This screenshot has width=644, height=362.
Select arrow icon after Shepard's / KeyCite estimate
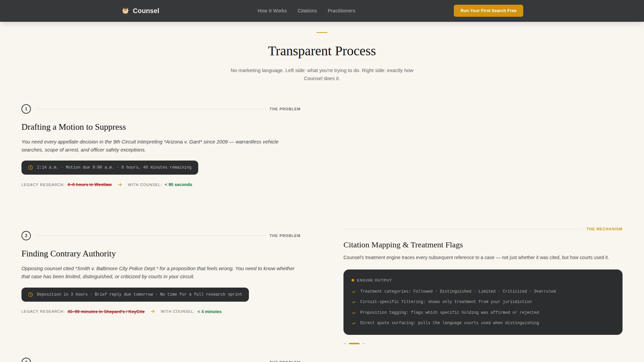(153, 311)
